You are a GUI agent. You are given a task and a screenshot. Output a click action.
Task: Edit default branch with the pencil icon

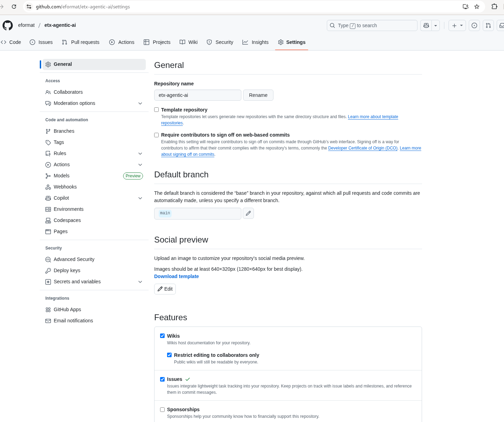click(x=248, y=213)
